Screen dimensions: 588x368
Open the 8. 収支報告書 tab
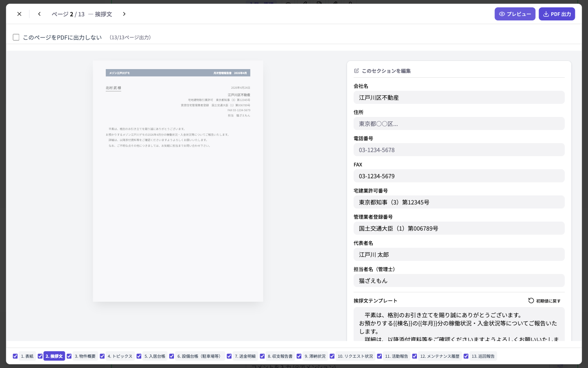(280, 356)
